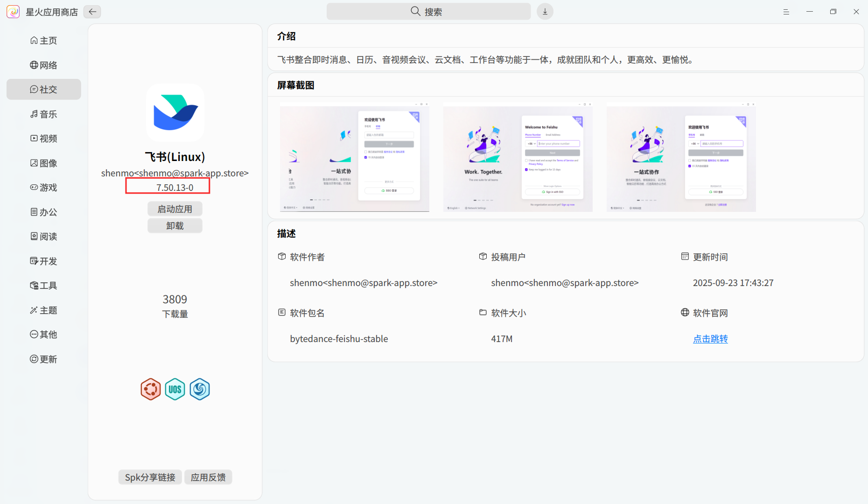The image size is (868, 504).
Task: Open the 开发 development category
Action: 44,261
